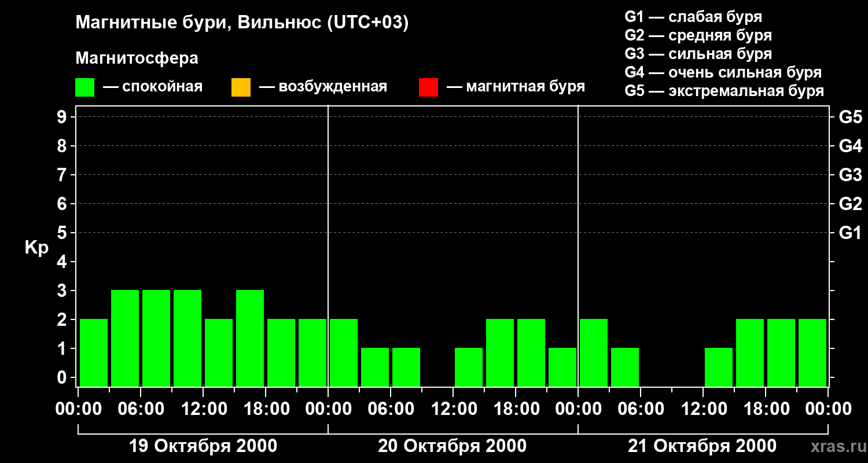Click the 06:00 time label under 21 Октября

click(641, 409)
